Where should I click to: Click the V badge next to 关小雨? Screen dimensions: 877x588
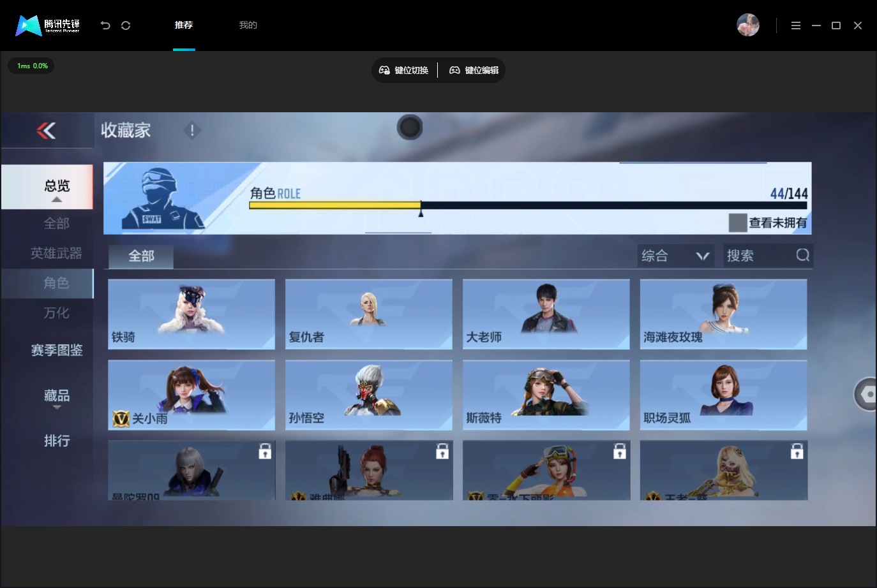121,418
